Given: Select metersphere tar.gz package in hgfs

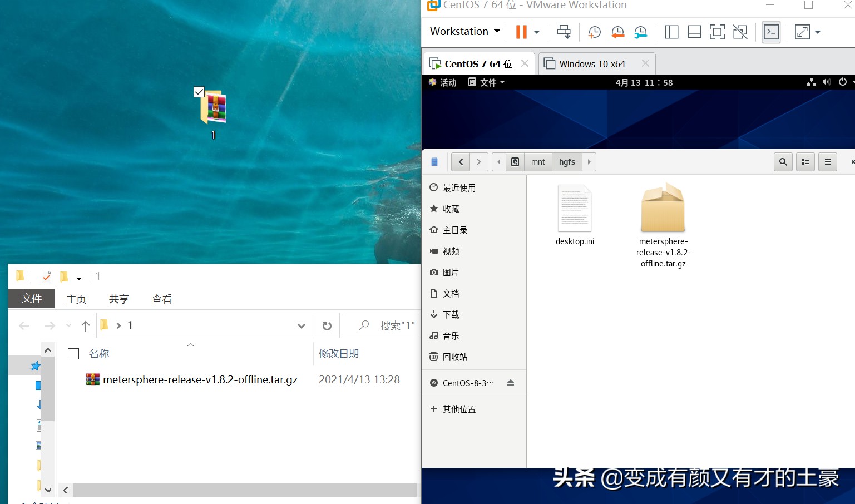Looking at the screenshot, I should click(663, 225).
